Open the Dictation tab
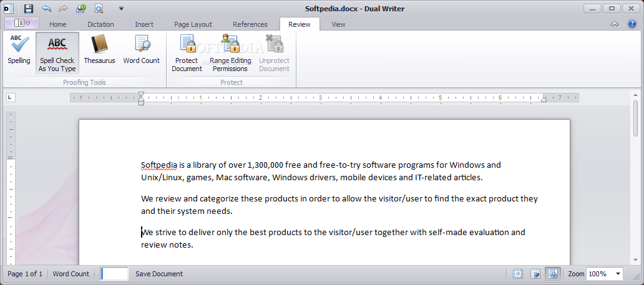644x285 pixels. pos(100,24)
